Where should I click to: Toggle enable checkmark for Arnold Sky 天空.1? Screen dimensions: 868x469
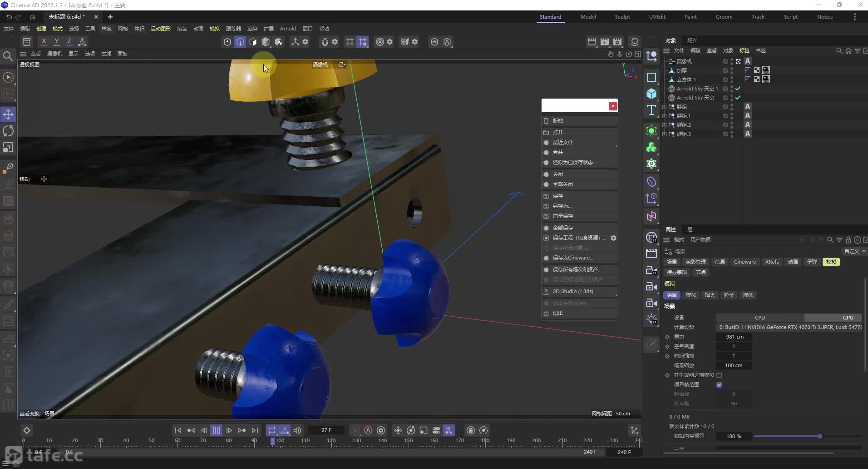click(738, 89)
